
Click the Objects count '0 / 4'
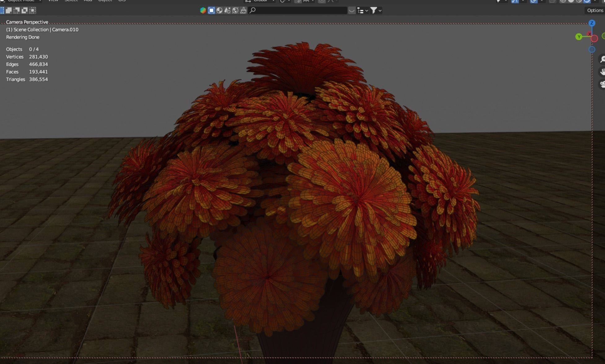coord(34,49)
